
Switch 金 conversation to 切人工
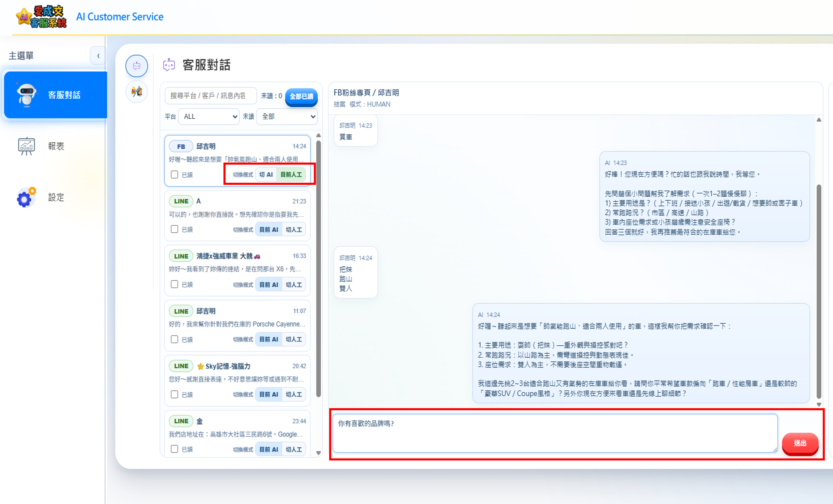coord(294,449)
